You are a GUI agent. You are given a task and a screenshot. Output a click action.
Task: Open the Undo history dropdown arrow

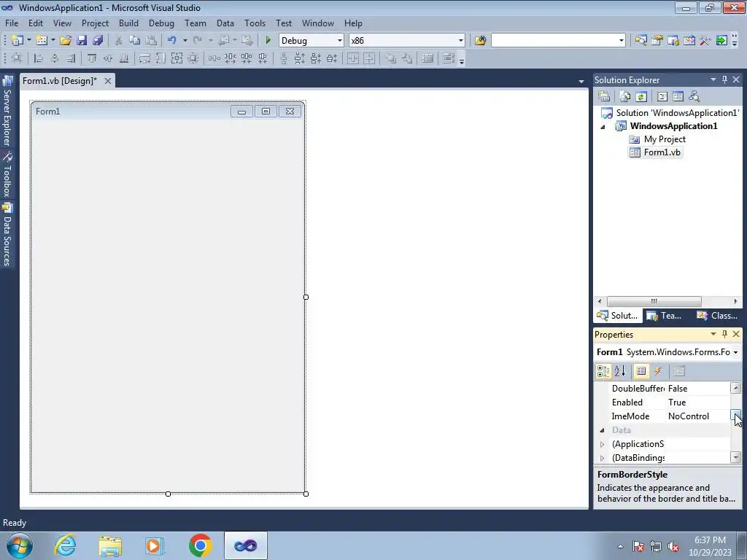tap(185, 41)
